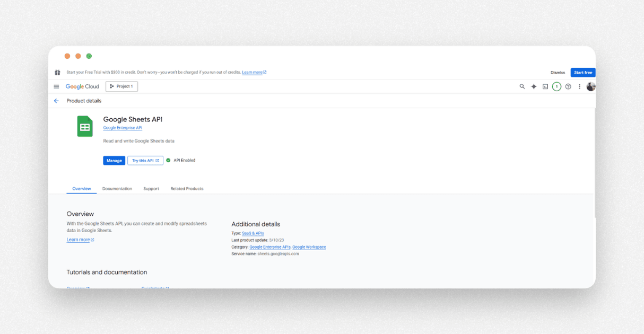
Task: Open the Learn more link in the trial banner
Action: (x=254, y=72)
